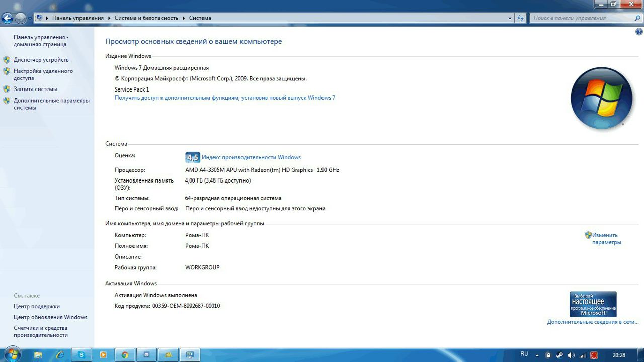Launch Google Chrome from the taskbar
Viewport: 644px width, 362px height.
tap(125, 355)
